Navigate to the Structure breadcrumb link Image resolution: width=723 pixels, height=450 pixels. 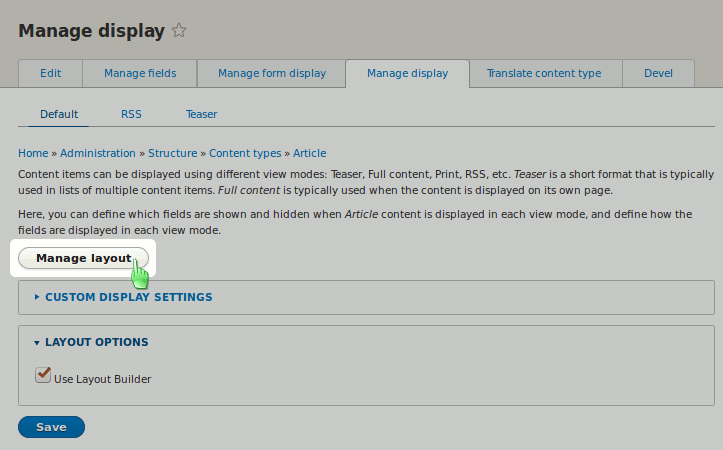(x=173, y=153)
